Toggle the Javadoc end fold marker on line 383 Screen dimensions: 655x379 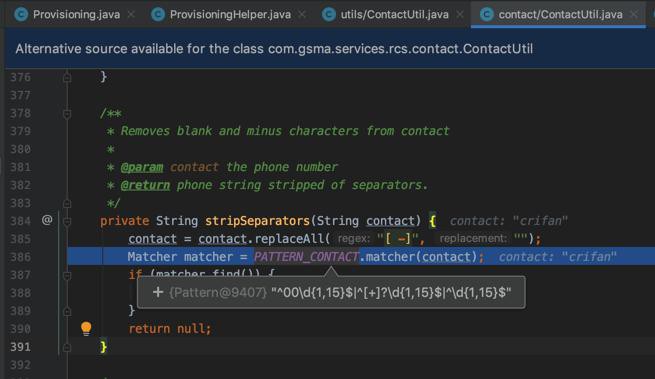(67, 203)
